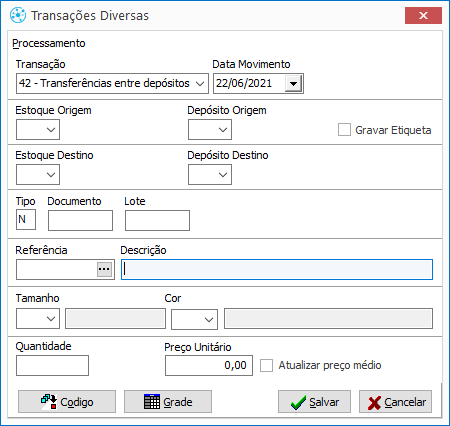
Task: Enable the Gravar Etiqueta checkbox
Action: (x=344, y=130)
